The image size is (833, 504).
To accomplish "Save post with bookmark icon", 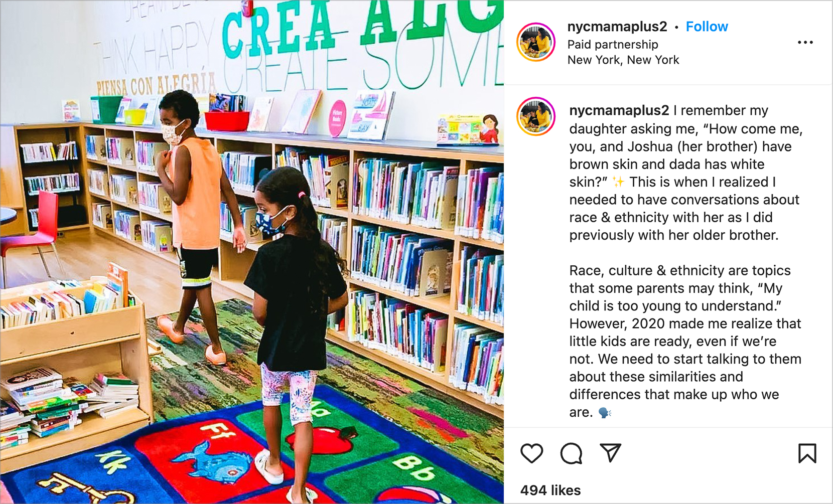I will 807,453.
